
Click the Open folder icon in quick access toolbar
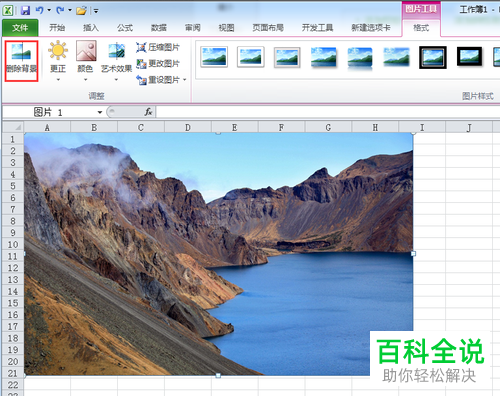click(x=81, y=11)
